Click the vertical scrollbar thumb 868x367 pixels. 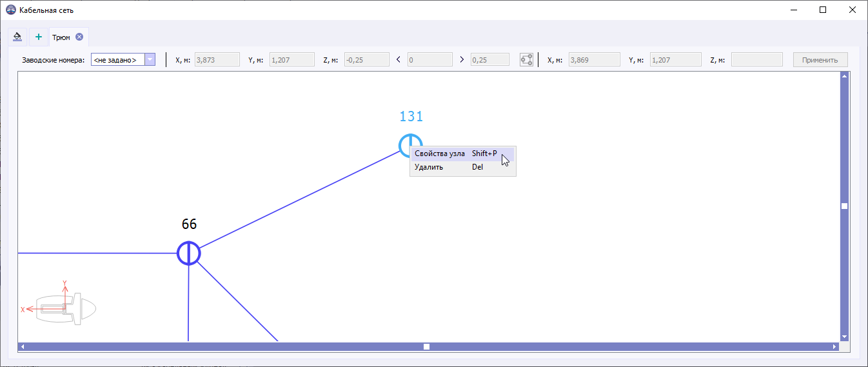click(x=844, y=206)
